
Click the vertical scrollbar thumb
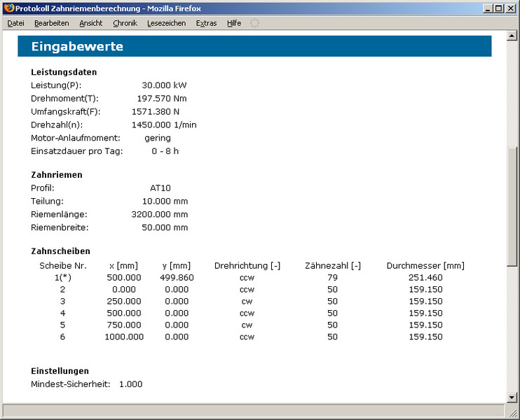click(x=512, y=206)
